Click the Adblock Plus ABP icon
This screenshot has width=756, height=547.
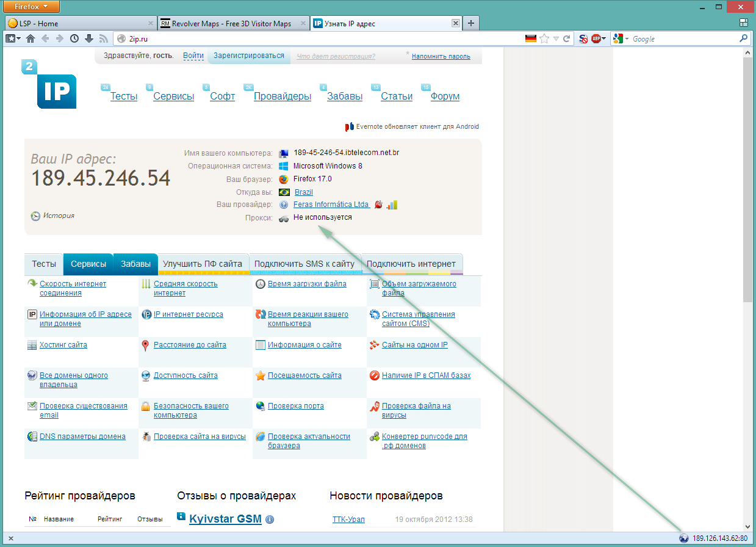[x=596, y=38]
